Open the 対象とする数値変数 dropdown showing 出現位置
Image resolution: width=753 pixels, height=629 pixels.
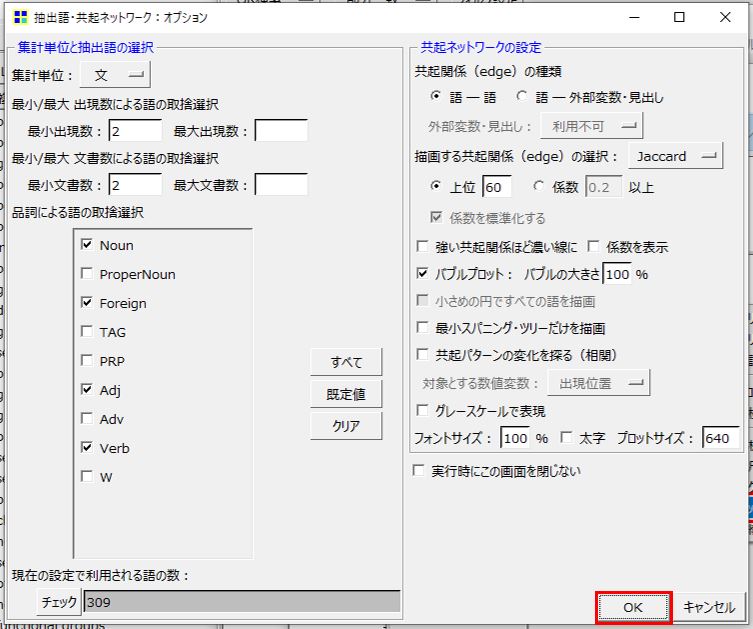599,383
